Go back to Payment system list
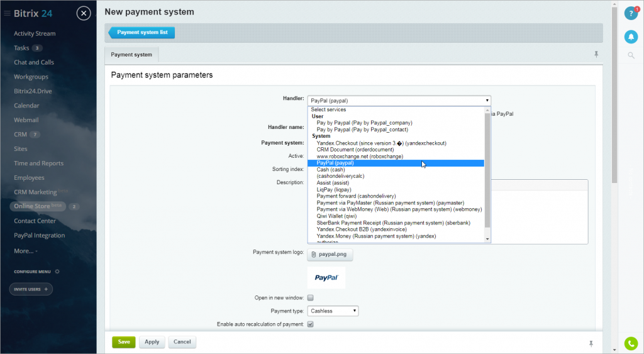 point(142,33)
